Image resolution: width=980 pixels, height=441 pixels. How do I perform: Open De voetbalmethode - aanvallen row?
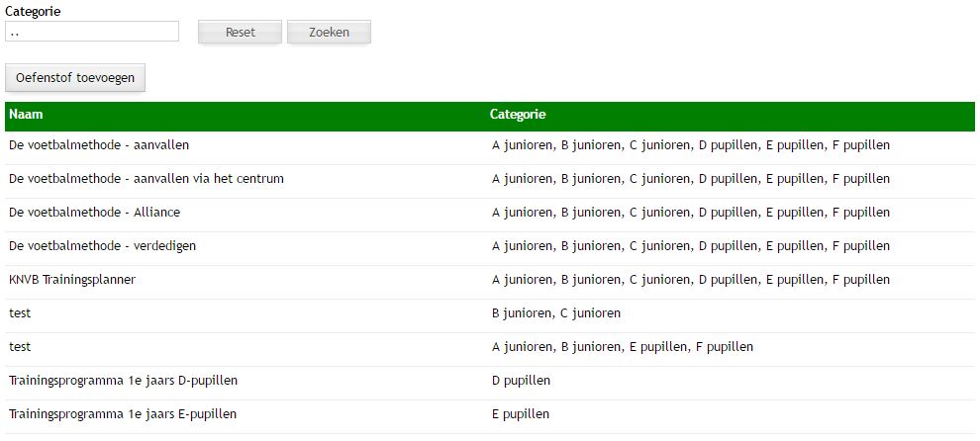99,145
